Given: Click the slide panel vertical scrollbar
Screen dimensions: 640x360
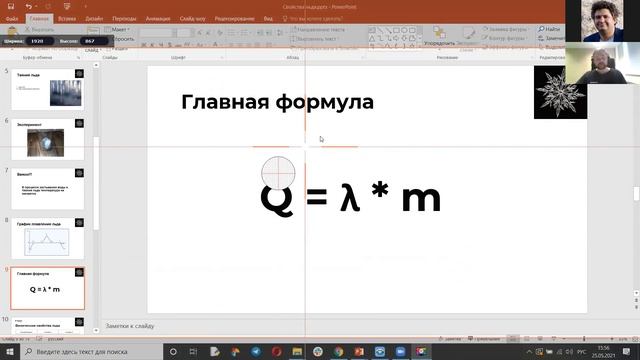Looking at the screenshot, I should [x=96, y=184].
